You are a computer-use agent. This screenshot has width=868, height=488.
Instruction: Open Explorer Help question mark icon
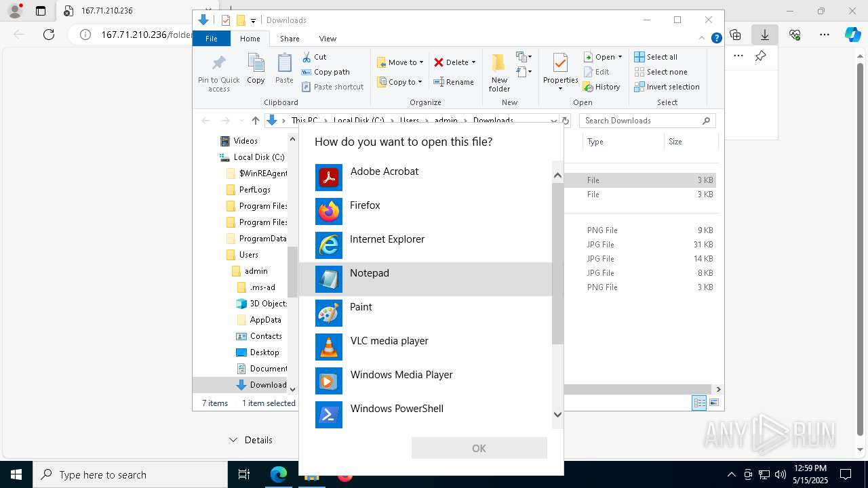(716, 39)
